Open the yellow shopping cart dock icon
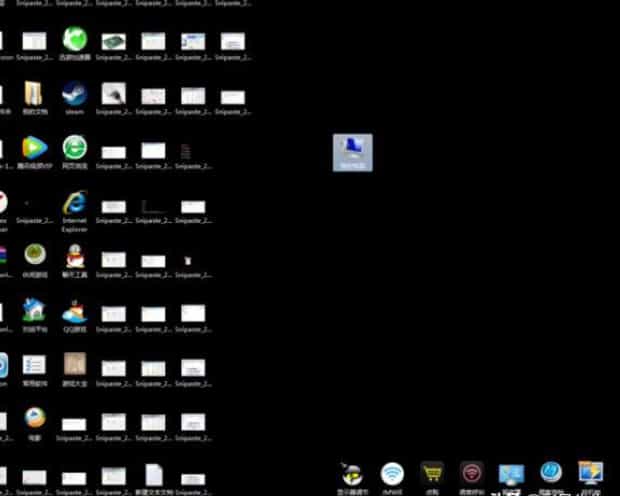Viewport: 620px width, 496px height. [x=432, y=473]
